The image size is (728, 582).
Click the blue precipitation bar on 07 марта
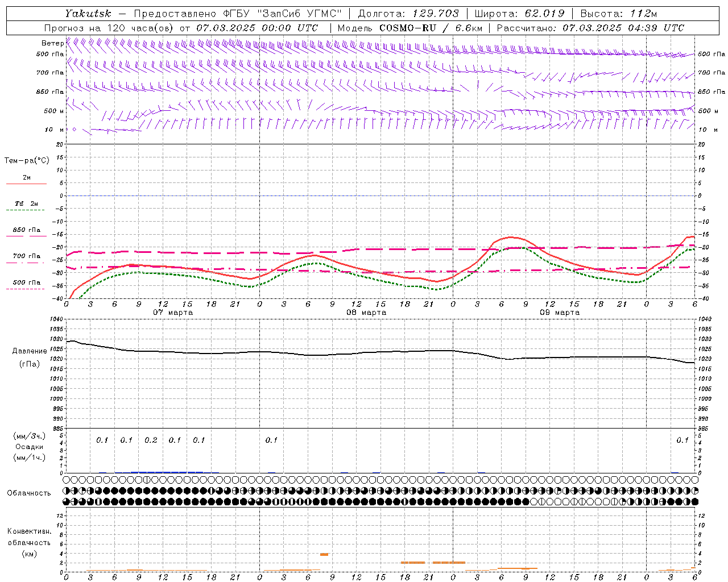[x=167, y=472]
